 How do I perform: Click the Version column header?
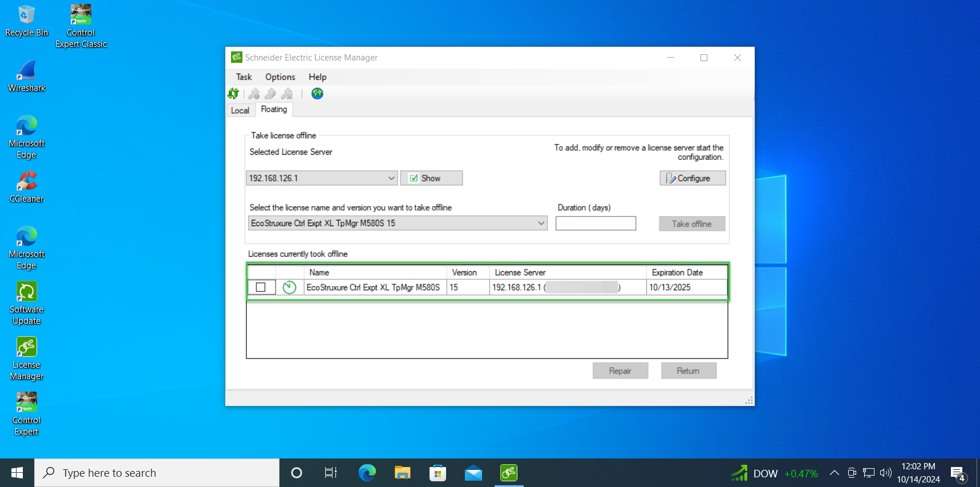click(x=468, y=272)
